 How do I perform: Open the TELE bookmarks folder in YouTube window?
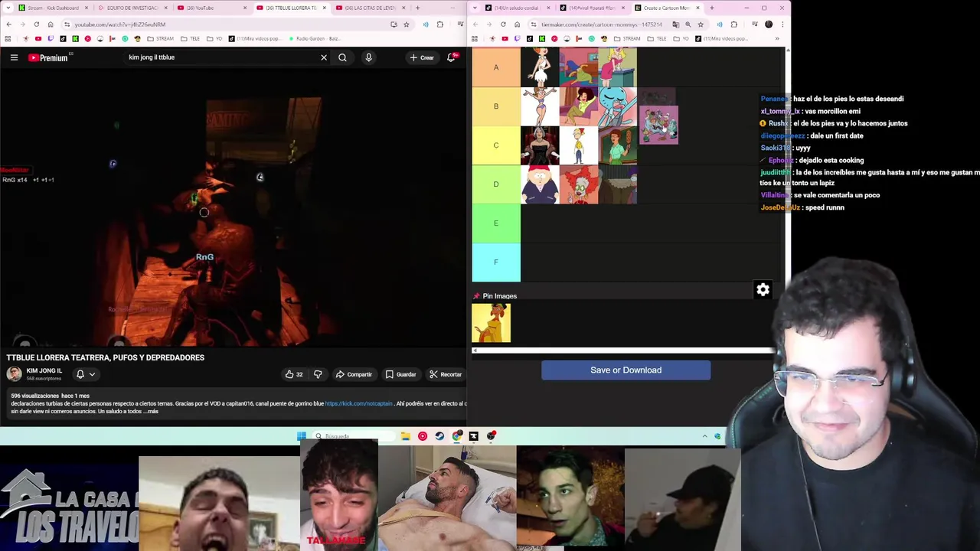pyautogui.click(x=191, y=38)
